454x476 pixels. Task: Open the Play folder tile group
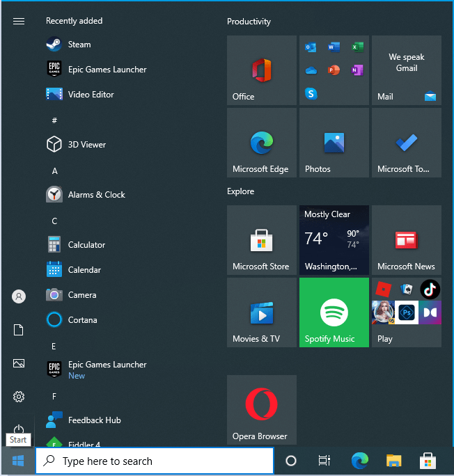pos(406,312)
